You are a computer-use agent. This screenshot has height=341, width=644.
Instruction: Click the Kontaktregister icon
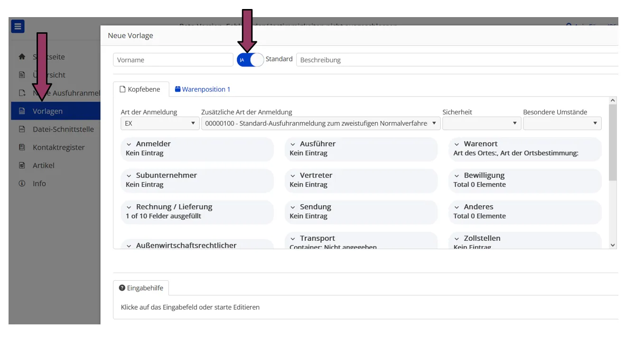click(x=22, y=147)
